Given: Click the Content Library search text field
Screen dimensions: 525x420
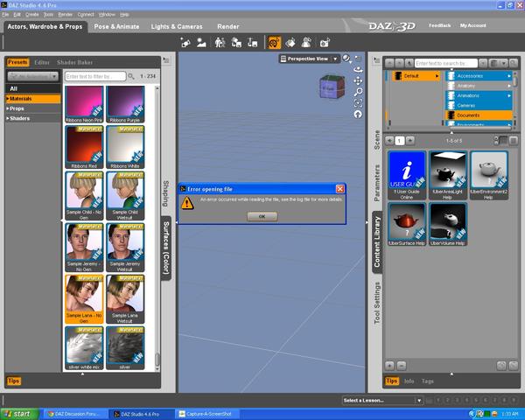Looking at the screenshot, I should (446, 63).
